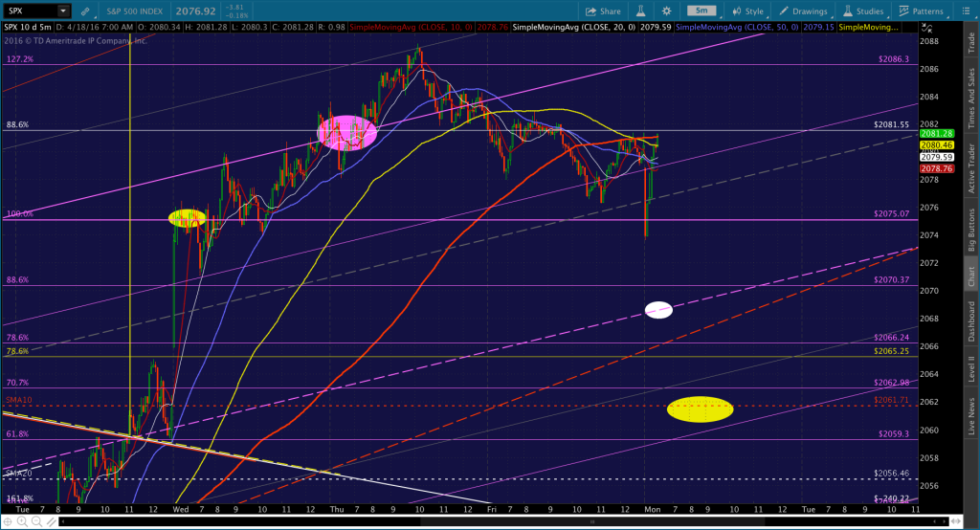
Task: Click the $2062.98 level label
Action: tap(892, 383)
